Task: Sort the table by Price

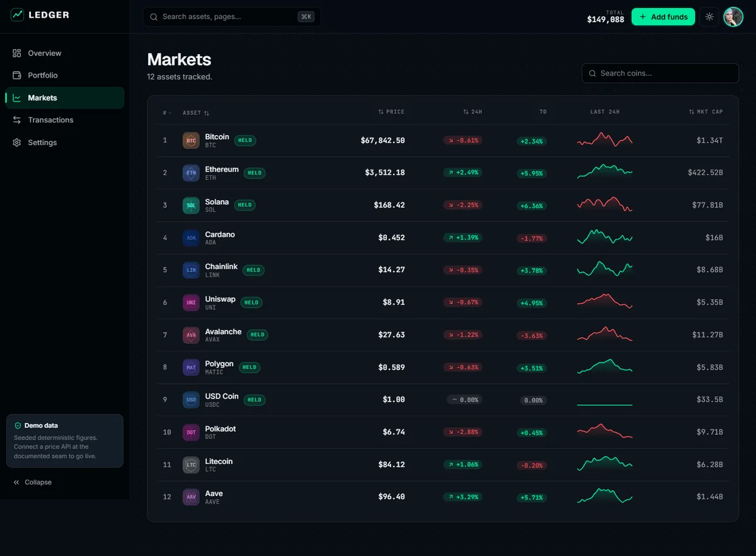Action: pyautogui.click(x=391, y=112)
